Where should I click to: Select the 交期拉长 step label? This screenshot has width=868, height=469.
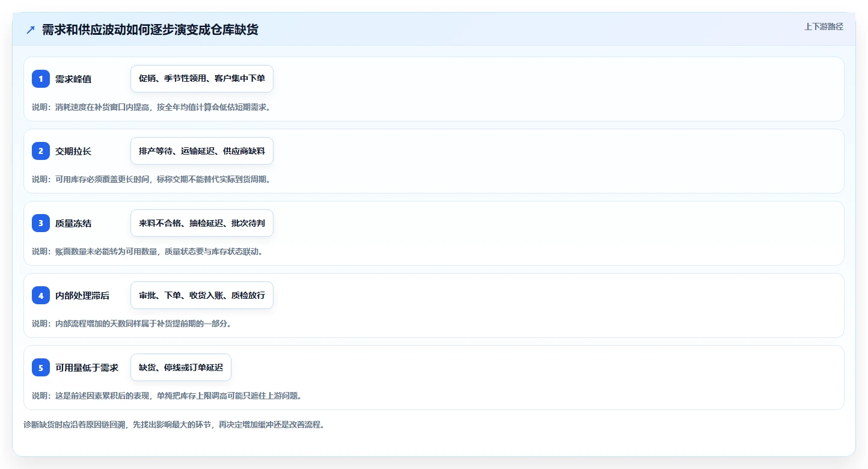pos(73,151)
